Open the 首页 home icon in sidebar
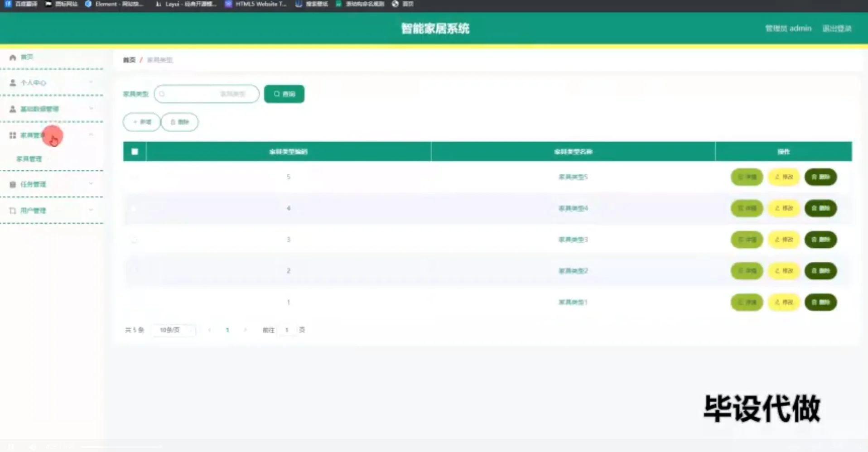Viewport: 868px width, 452px height. (x=12, y=57)
